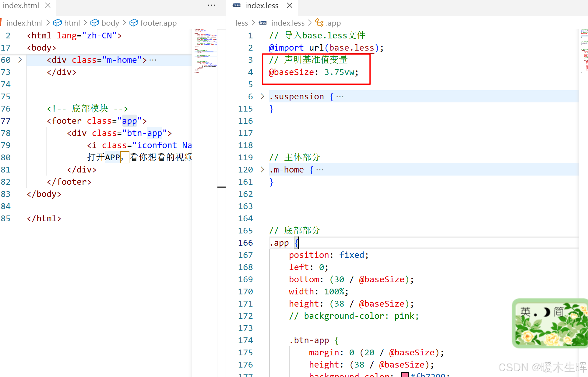
Task: Click the simplified Chinese toggle on IME
Action: [558, 312]
